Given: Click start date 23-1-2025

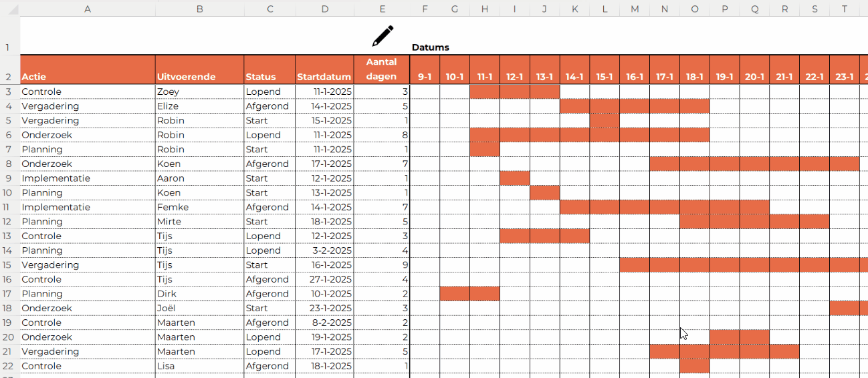Looking at the screenshot, I should coord(324,308).
